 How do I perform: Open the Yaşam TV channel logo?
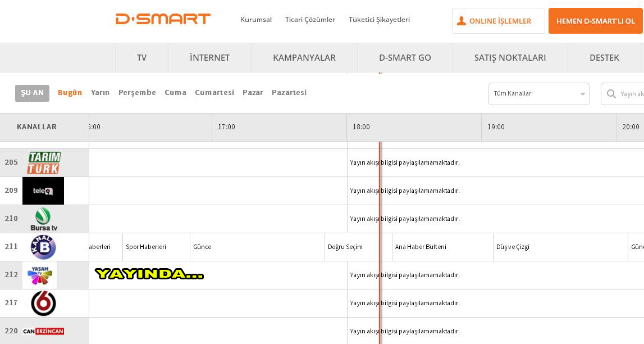pos(40,275)
